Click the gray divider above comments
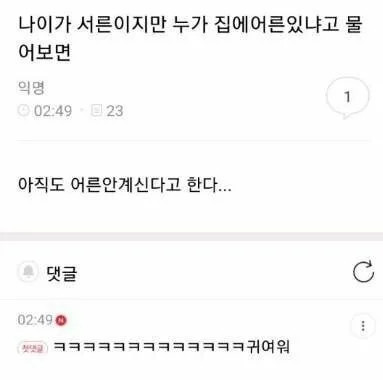 pos(191,236)
